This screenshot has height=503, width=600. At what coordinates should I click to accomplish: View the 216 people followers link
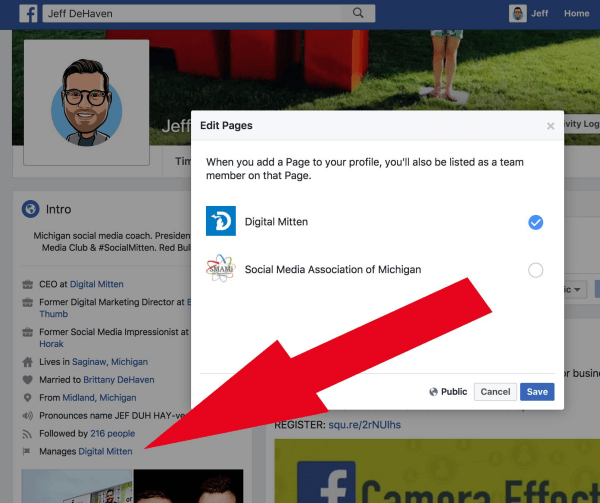click(112, 434)
